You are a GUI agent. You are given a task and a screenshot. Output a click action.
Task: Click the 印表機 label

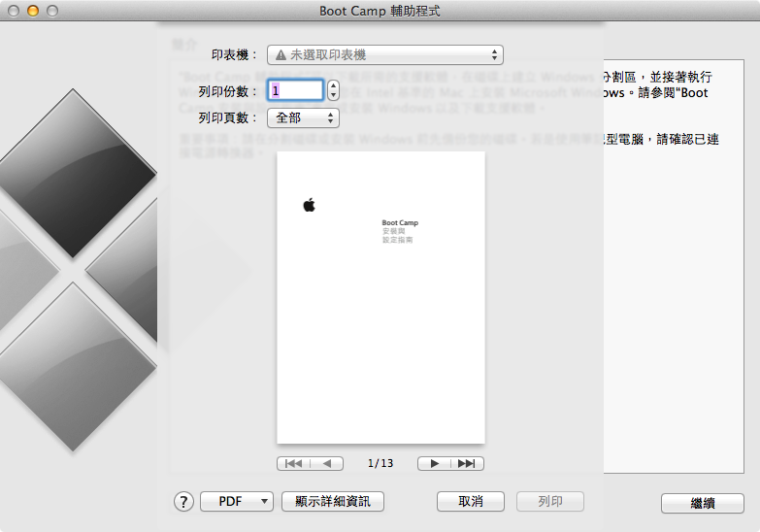point(234,54)
